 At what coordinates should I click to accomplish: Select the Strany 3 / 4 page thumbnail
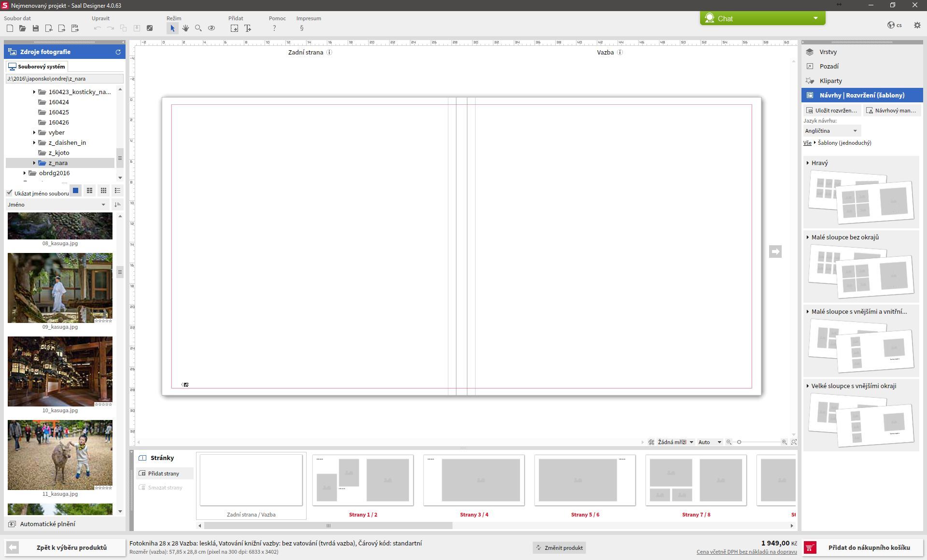point(474,481)
